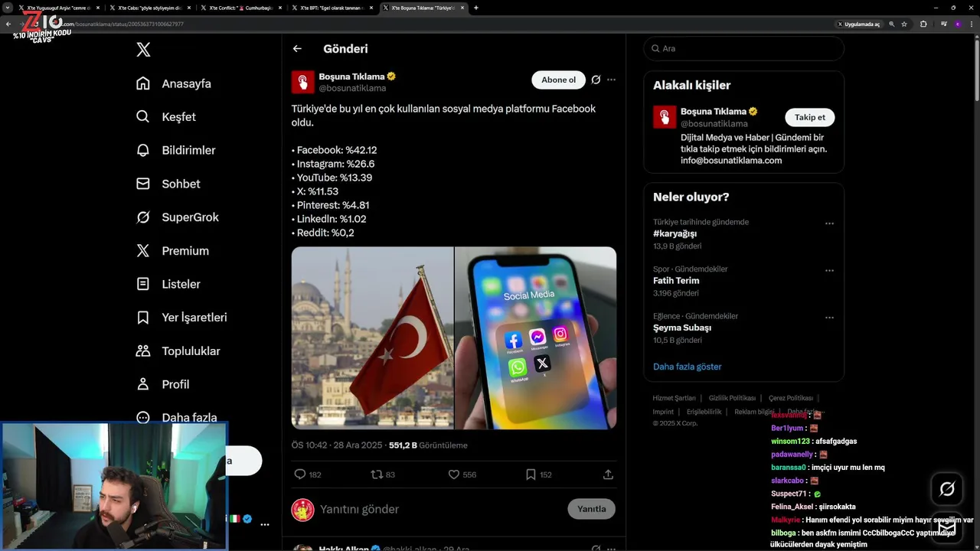Click browser bookmark star icon
The height and width of the screenshot is (551, 980).
point(904,24)
